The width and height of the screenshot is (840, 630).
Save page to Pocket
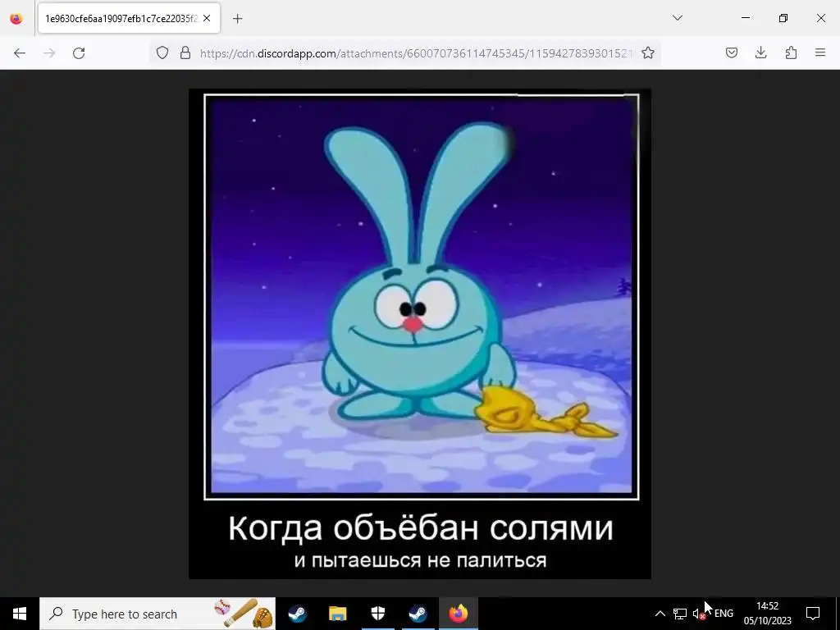pyautogui.click(x=732, y=52)
